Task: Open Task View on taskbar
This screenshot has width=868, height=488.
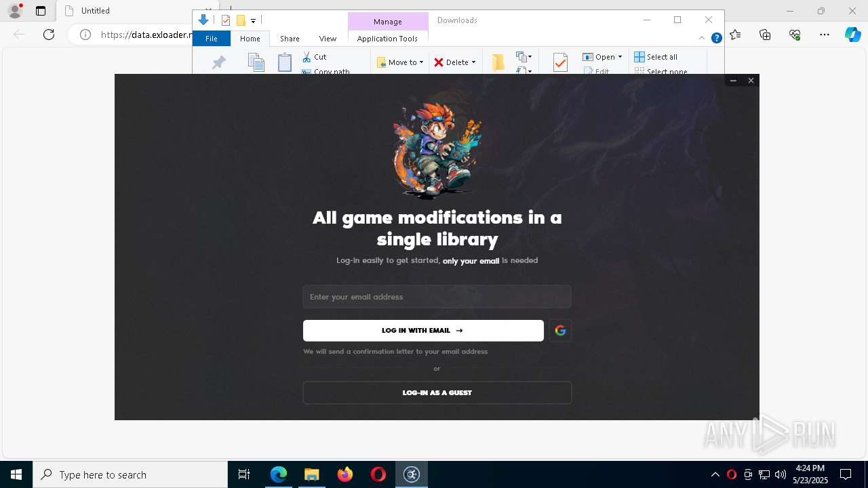Action: click(244, 474)
